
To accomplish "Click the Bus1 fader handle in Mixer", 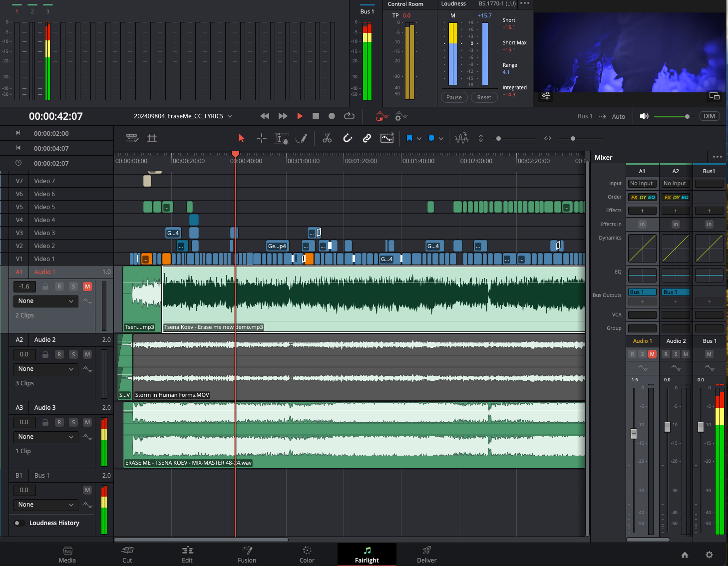I will [701, 427].
